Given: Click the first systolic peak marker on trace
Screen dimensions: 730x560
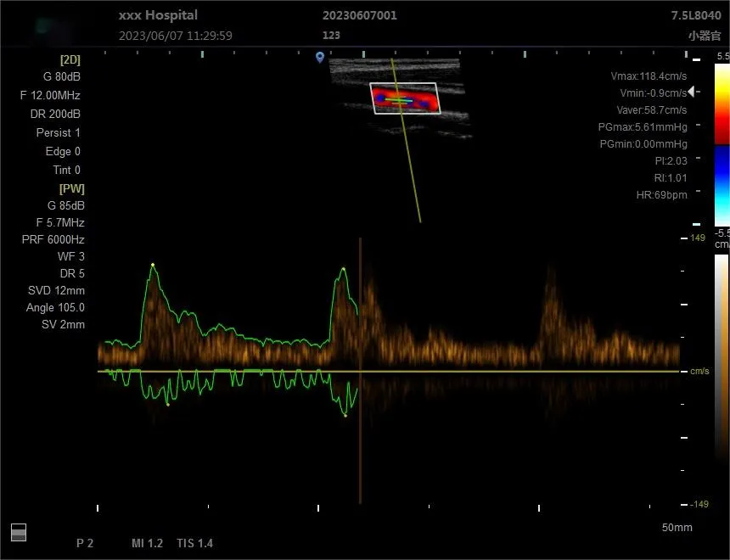Looking at the screenshot, I should coord(153,265).
